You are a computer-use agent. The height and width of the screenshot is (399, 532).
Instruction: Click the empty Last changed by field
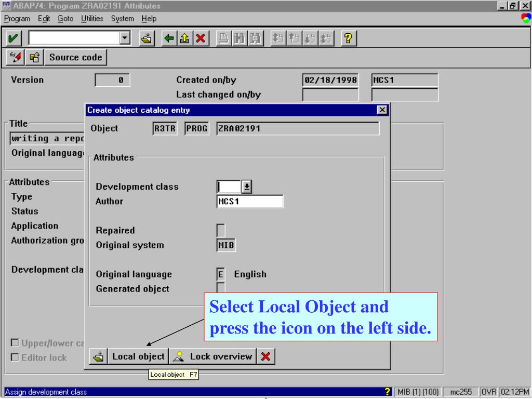tap(405, 95)
